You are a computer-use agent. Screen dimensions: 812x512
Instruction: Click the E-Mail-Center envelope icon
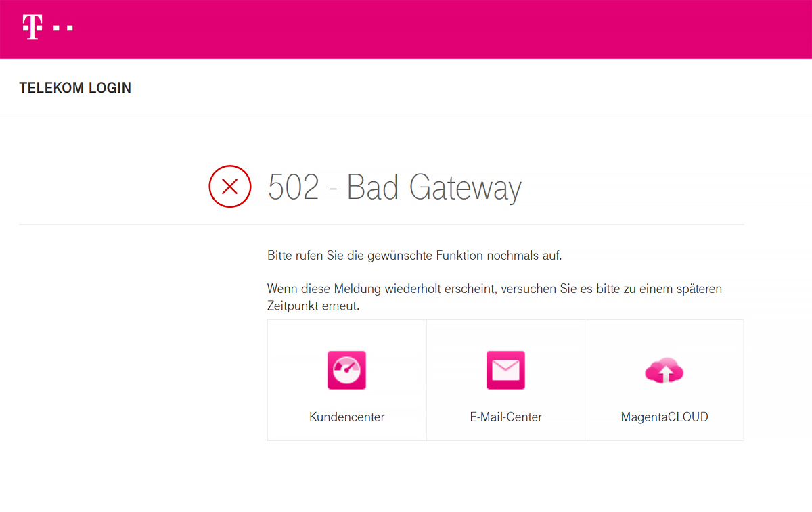505,370
